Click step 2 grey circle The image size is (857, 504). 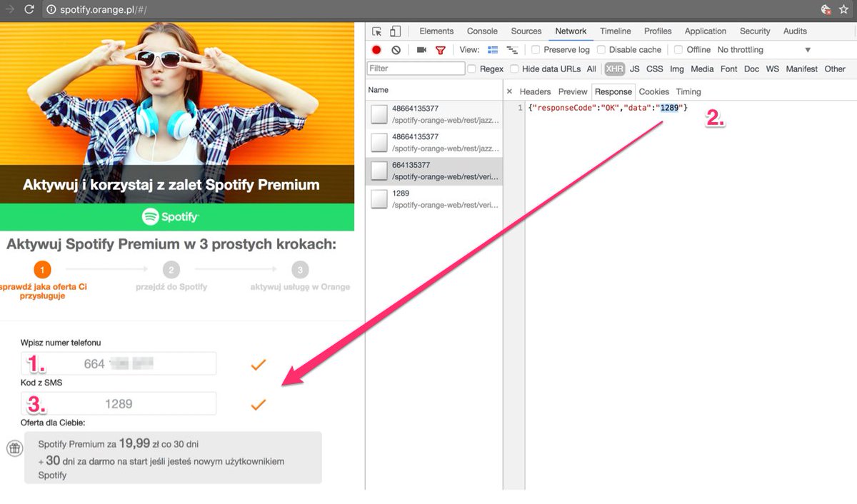click(171, 270)
